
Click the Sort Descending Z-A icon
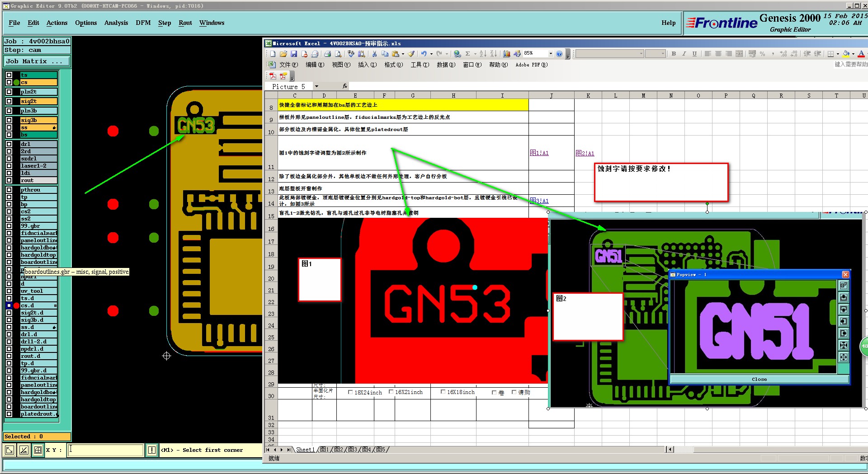tap(494, 54)
